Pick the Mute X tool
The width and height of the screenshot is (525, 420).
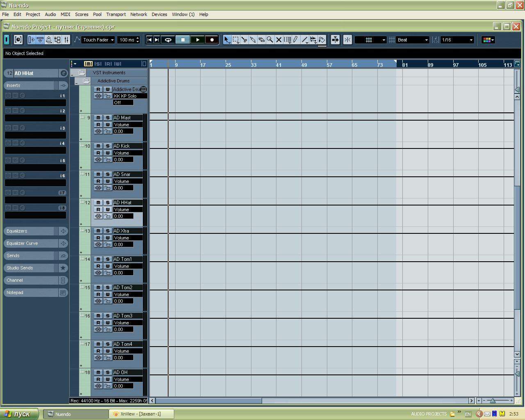pyautogui.click(x=278, y=40)
